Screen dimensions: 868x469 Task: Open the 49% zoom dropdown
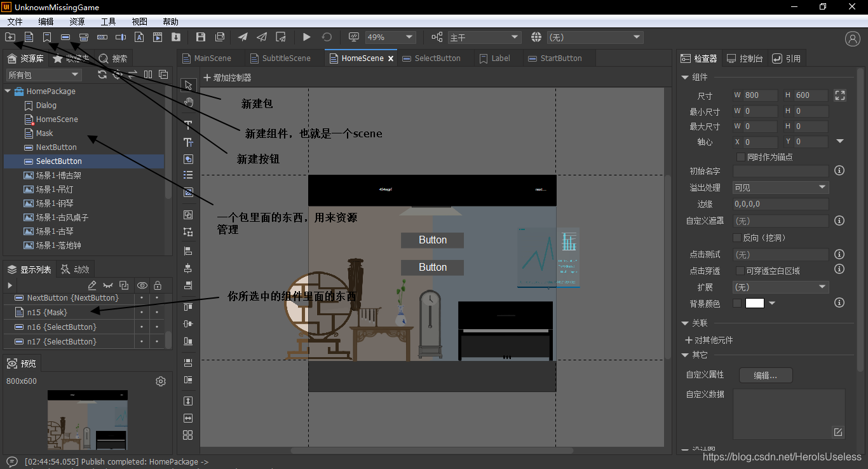click(390, 37)
